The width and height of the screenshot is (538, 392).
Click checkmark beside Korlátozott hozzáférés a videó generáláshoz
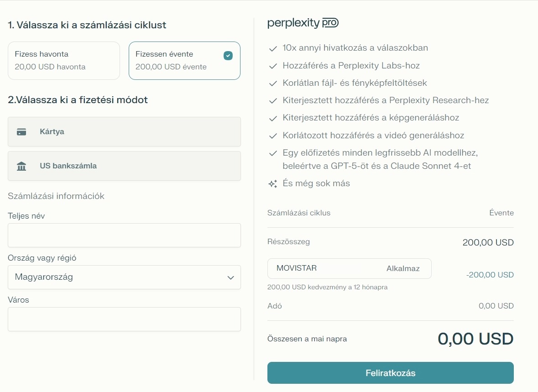click(273, 136)
